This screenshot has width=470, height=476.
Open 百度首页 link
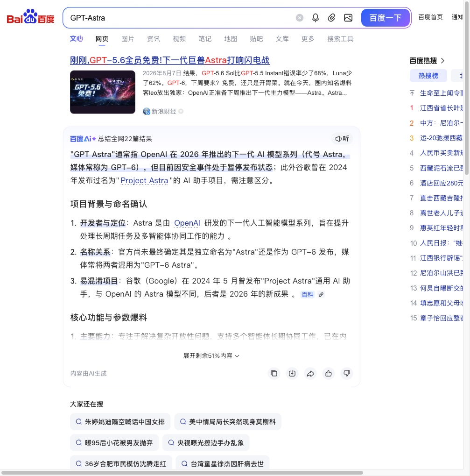click(x=430, y=17)
